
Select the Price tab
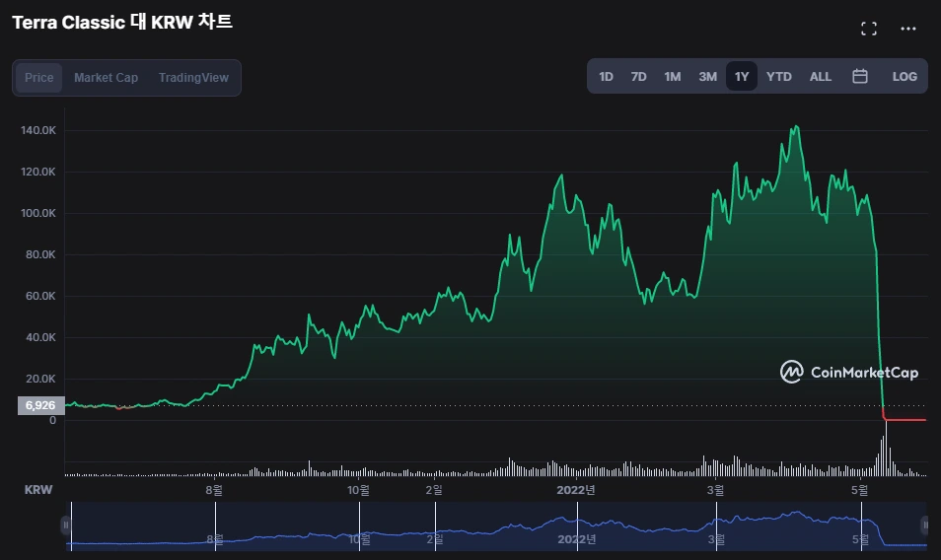point(39,77)
